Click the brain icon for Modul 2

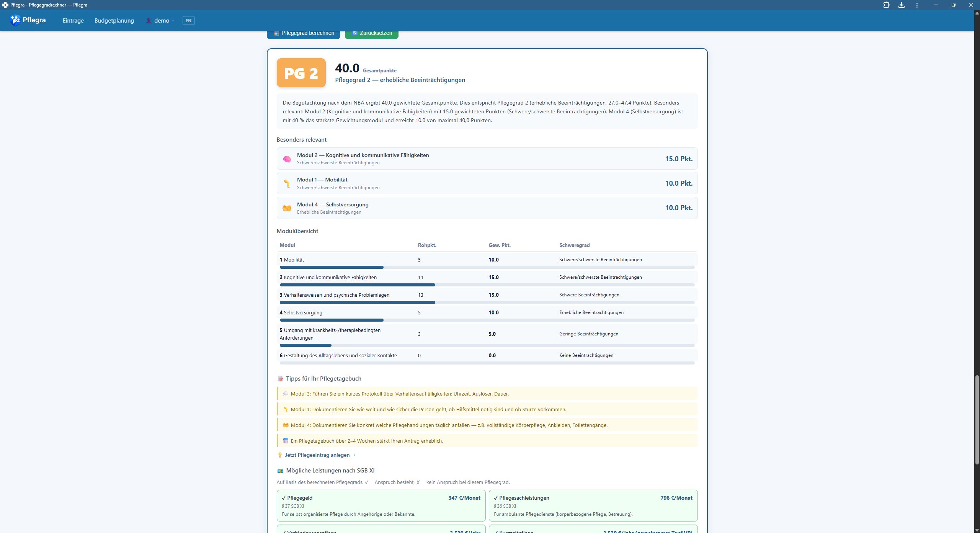(287, 159)
